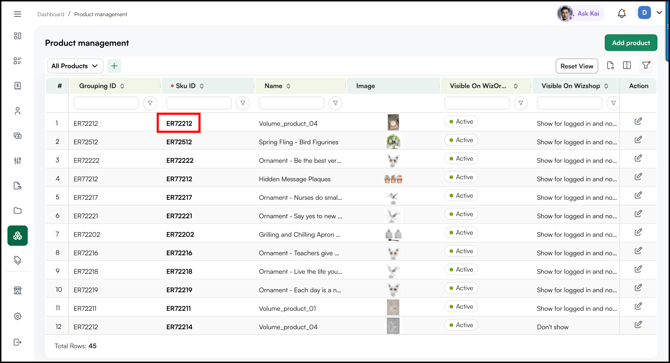Image resolution: width=670 pixels, height=363 pixels.
Task: Sort by Visible On WizOr... column
Action: click(x=516, y=86)
